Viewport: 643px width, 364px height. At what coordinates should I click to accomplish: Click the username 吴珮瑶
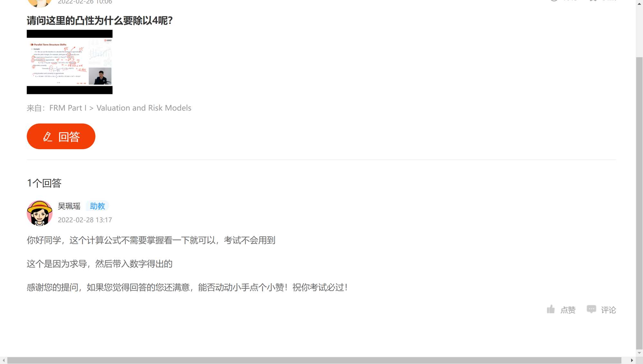[69, 206]
